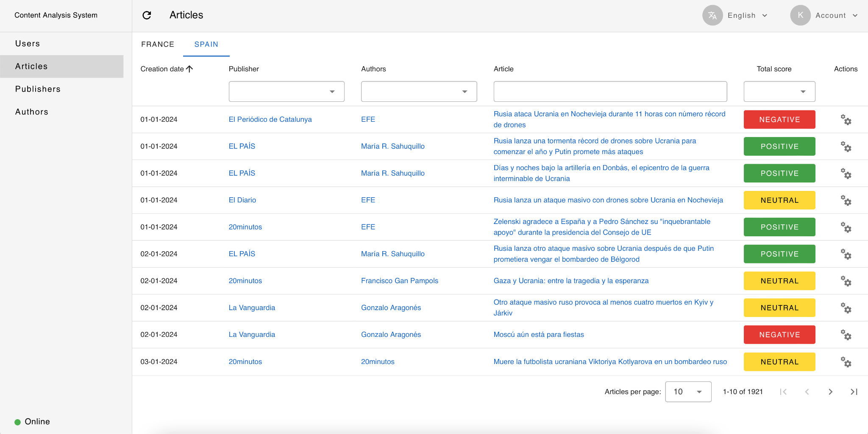Open publisher link El Periódico de Catalunya
The width and height of the screenshot is (868, 434).
[x=270, y=120]
